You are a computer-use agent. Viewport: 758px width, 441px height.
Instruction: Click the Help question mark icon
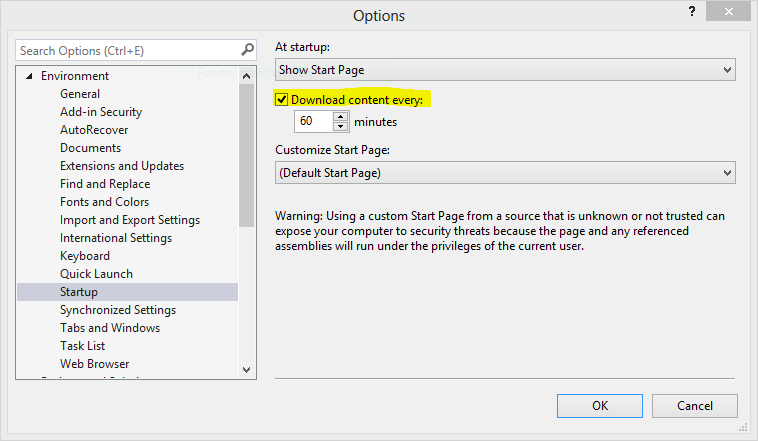pyautogui.click(x=691, y=11)
